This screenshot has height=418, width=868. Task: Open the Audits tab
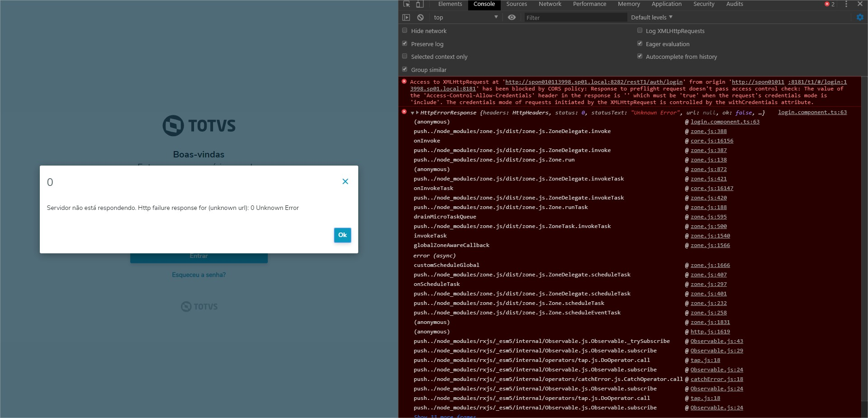(735, 4)
